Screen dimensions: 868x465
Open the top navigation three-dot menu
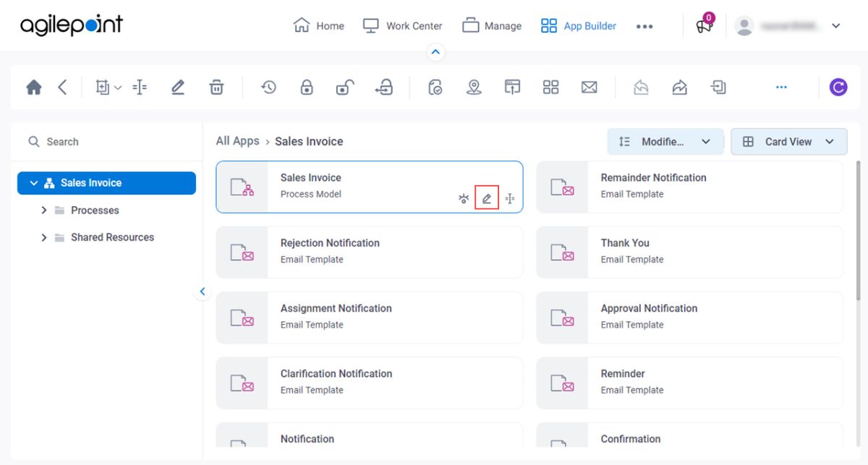[x=644, y=27]
